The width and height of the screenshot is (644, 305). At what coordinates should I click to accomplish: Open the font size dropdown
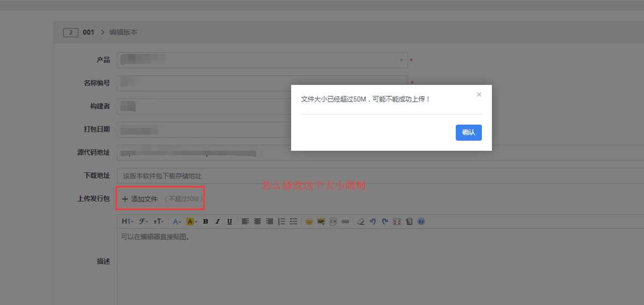[159, 221]
